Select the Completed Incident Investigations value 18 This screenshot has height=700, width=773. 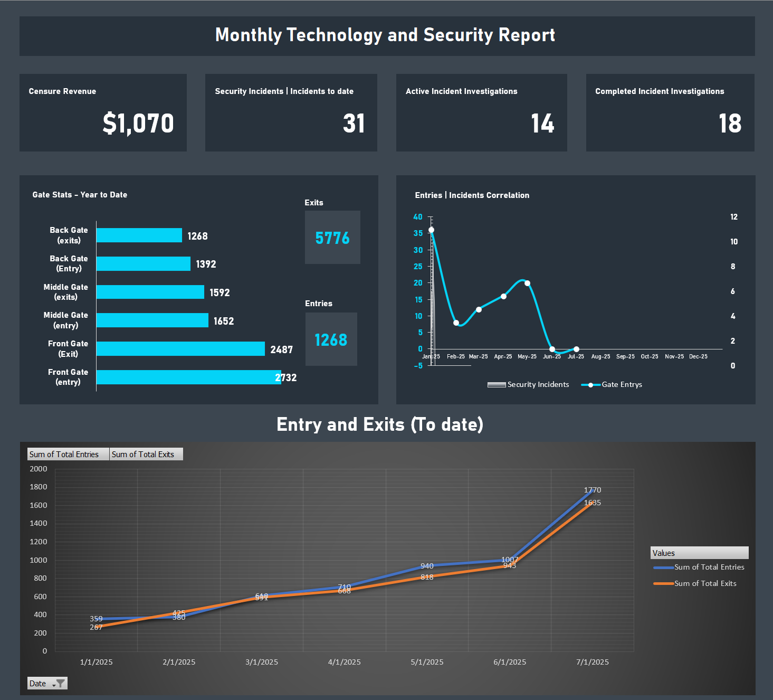pos(730,124)
